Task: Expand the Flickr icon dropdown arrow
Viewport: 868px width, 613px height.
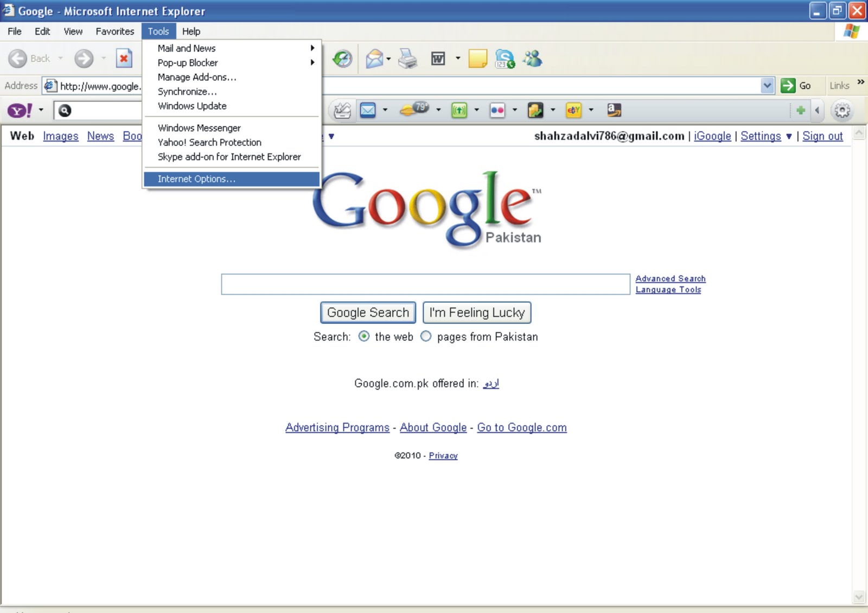Action: point(515,110)
